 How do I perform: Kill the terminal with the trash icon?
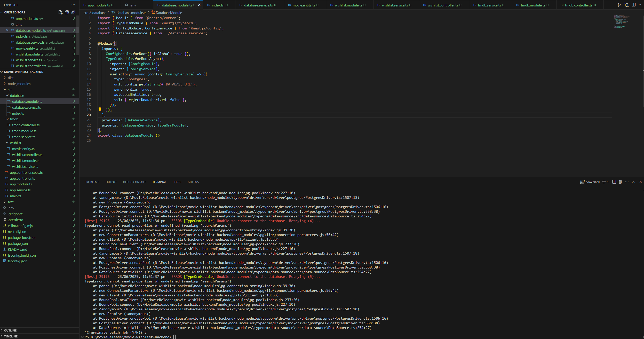[x=620, y=182]
